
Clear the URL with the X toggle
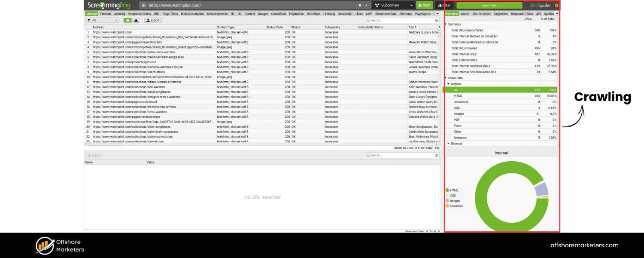click(x=360, y=5)
